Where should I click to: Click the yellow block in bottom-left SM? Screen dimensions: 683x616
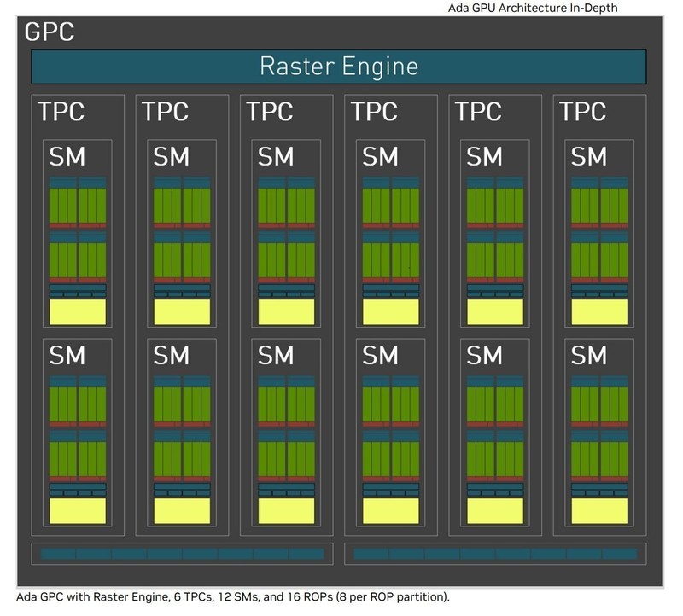[76, 512]
